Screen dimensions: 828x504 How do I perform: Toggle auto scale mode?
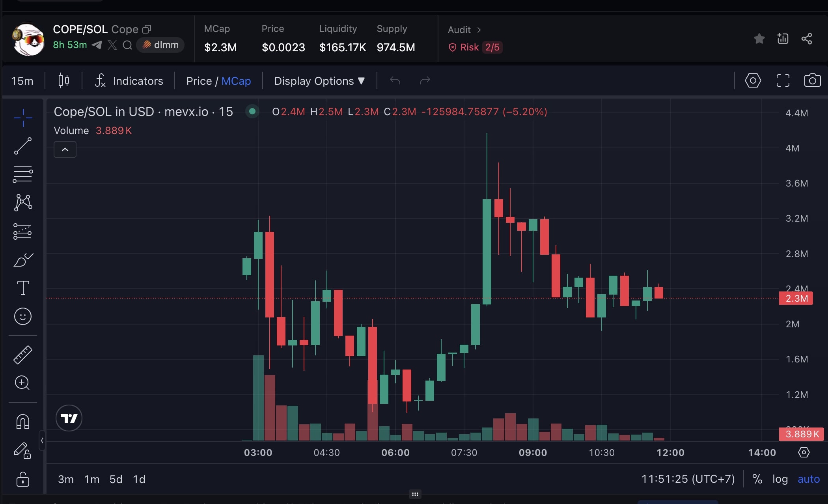[x=808, y=479]
